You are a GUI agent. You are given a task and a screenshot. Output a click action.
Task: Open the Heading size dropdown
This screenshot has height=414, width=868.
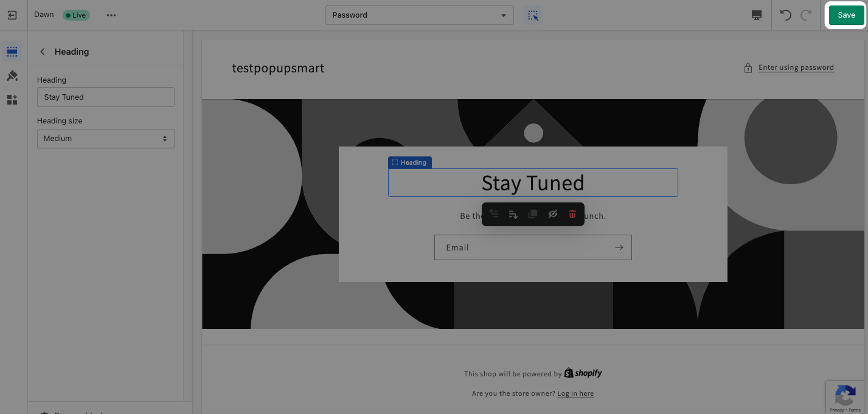106,139
